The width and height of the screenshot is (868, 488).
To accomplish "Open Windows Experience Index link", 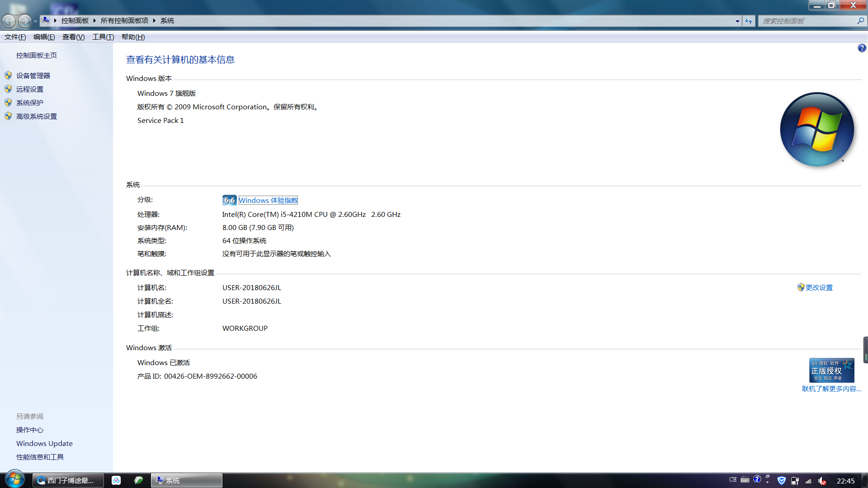I will tap(268, 200).
